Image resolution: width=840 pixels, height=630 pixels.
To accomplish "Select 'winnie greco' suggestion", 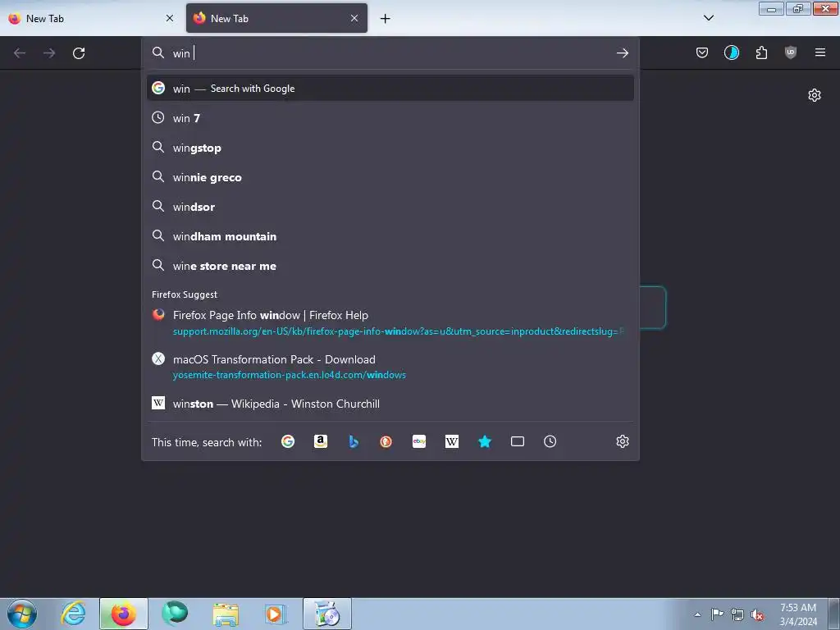I will 390,177.
